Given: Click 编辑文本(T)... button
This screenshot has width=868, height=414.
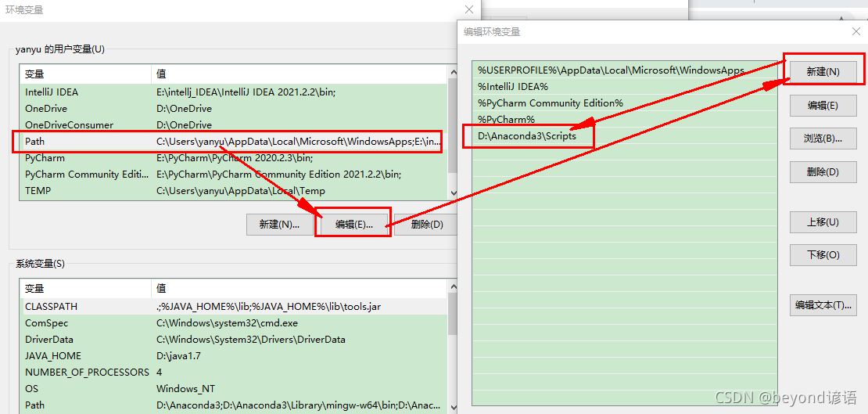Looking at the screenshot, I should pos(823,304).
